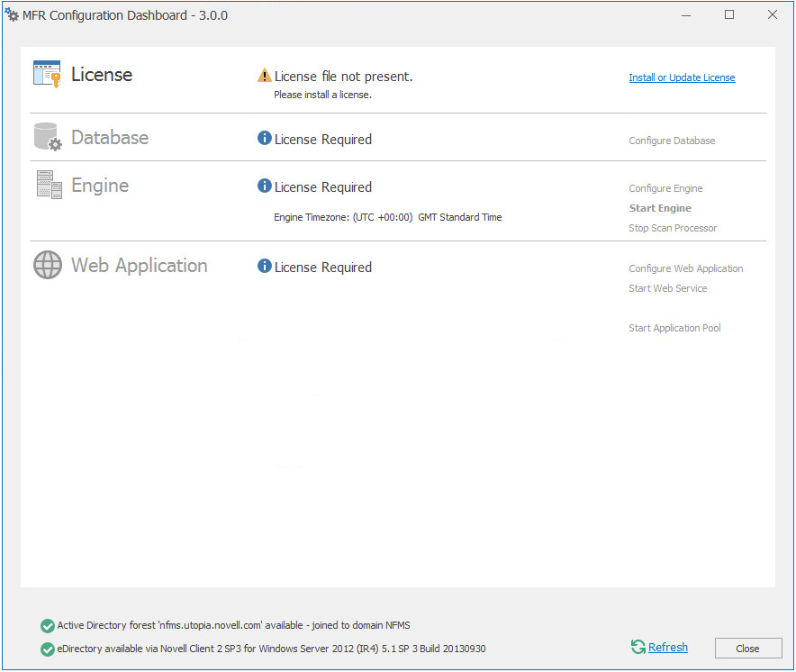This screenshot has width=796, height=672.
Task: Click the green Refresh arrows icon
Action: pos(638,647)
